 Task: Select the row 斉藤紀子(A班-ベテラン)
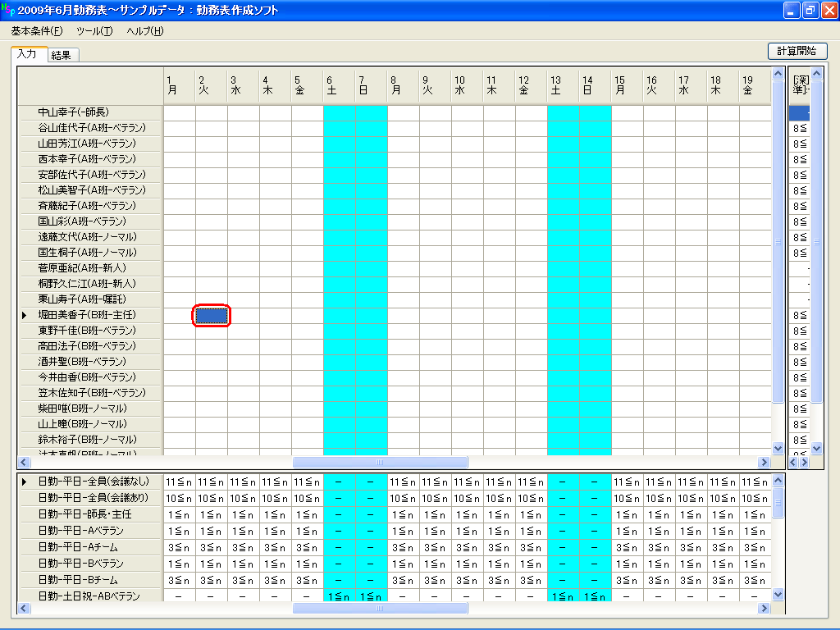(90, 206)
